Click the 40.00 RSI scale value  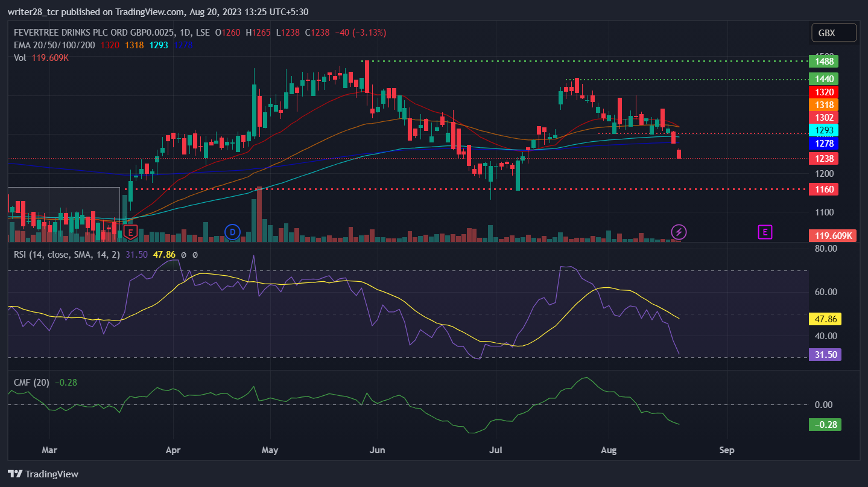click(825, 336)
